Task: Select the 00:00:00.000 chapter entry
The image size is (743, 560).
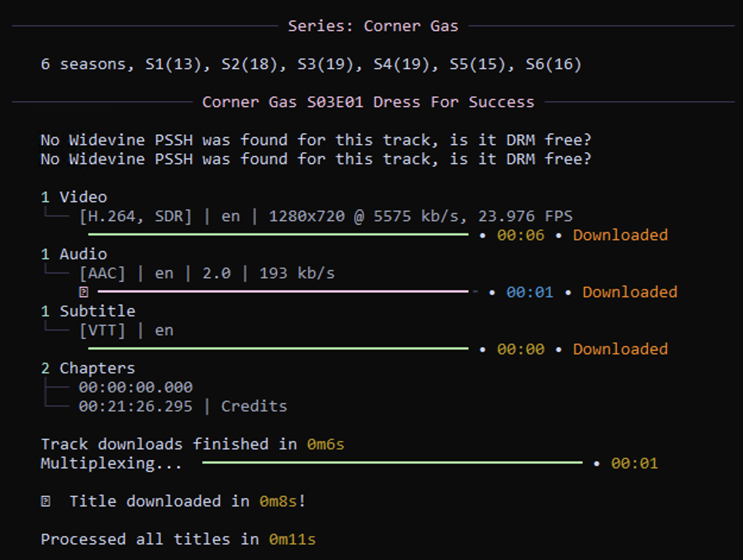Action: 136,387
